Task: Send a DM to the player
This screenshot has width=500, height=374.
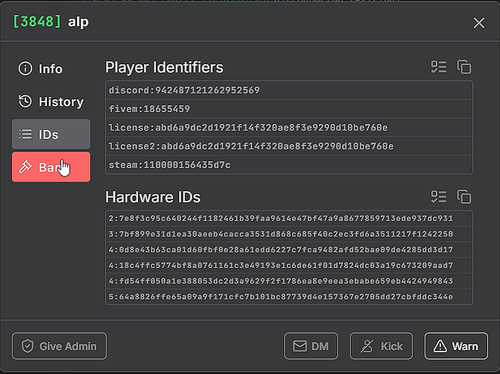Action: 311,346
